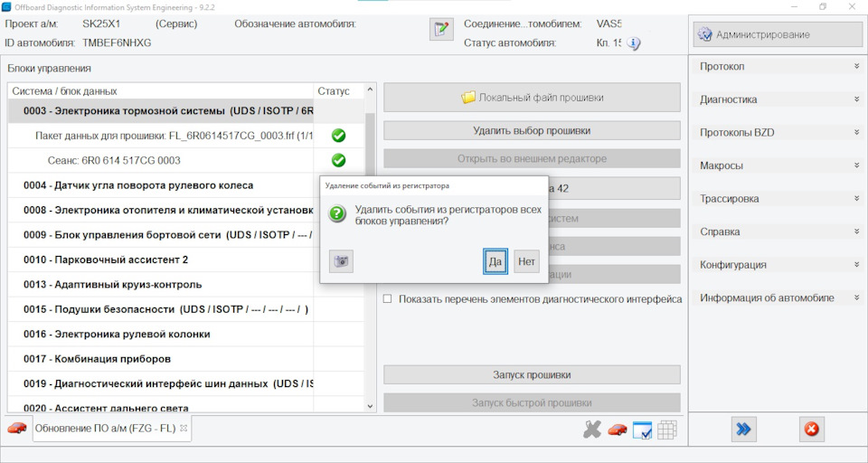The width and height of the screenshot is (868, 463).
Task: Select Сеанс: 6R0 614 517CG 0003 row
Action: tap(186, 161)
